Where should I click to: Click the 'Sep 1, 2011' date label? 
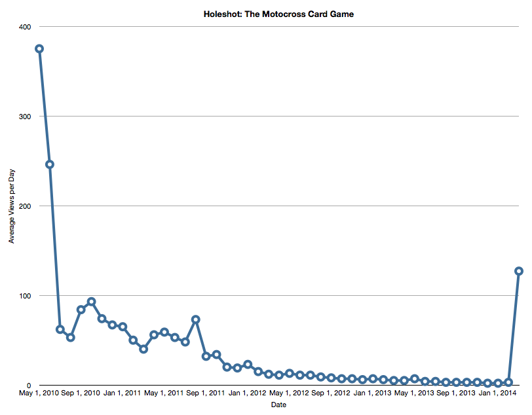206,393
